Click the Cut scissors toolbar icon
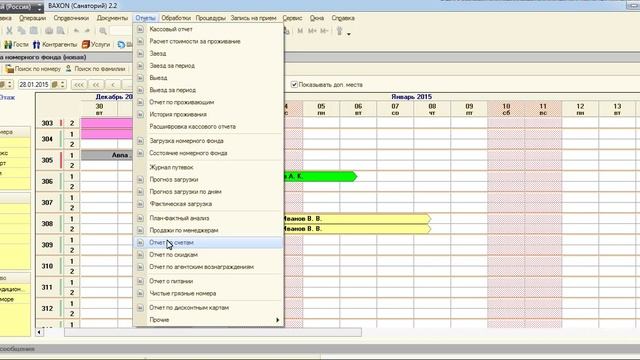640x360 pixels. (x=9, y=31)
